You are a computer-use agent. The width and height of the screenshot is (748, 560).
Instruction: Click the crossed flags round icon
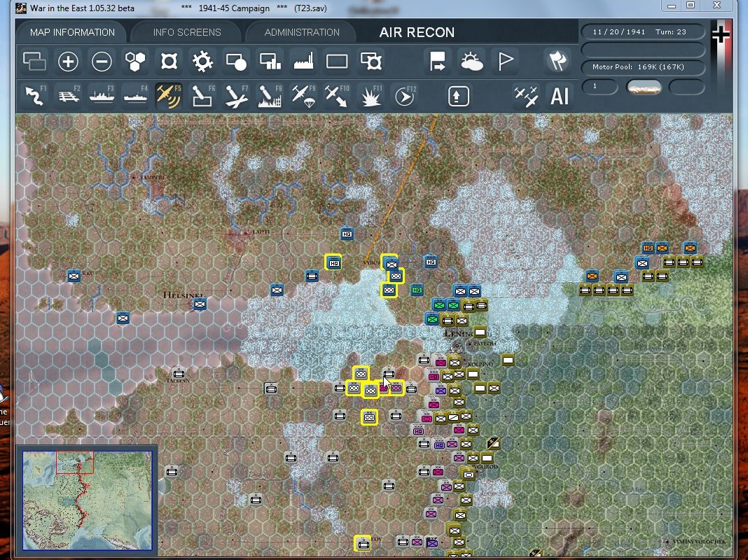pyautogui.click(x=557, y=61)
